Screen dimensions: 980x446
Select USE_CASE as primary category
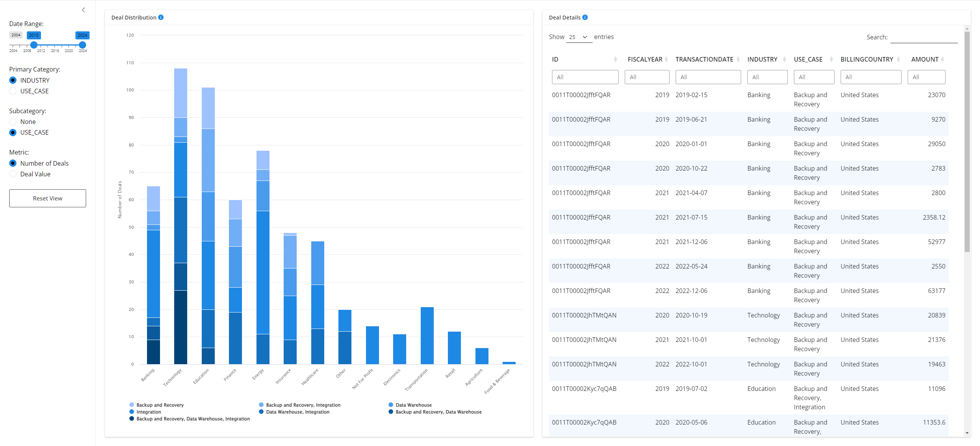[x=13, y=91]
